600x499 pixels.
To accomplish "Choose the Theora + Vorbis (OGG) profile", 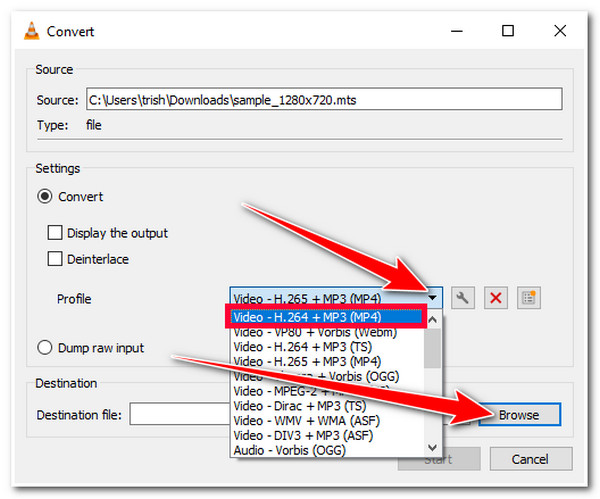I will 328,376.
